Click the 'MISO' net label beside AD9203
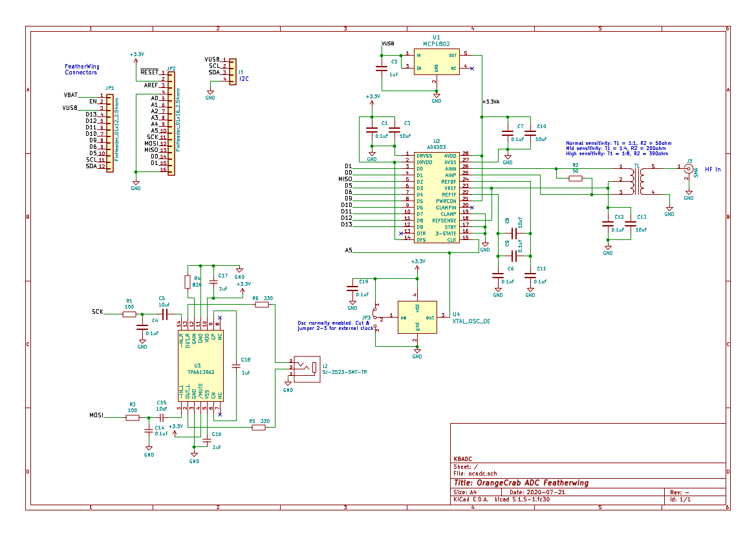The image size is (756, 535). (x=345, y=179)
